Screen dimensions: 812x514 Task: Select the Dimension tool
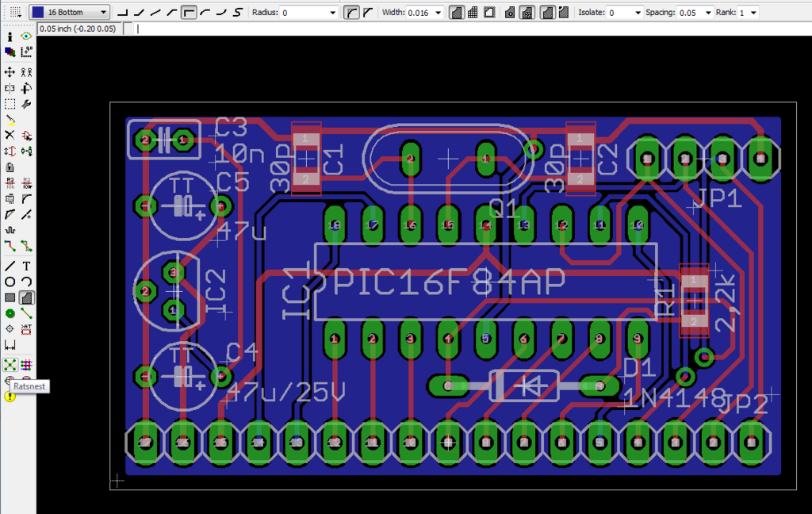tap(10, 345)
